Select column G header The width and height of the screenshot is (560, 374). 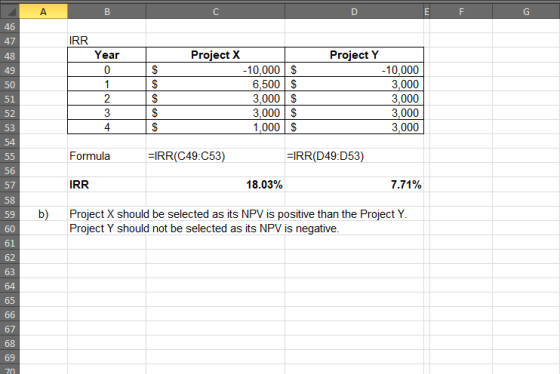click(526, 11)
